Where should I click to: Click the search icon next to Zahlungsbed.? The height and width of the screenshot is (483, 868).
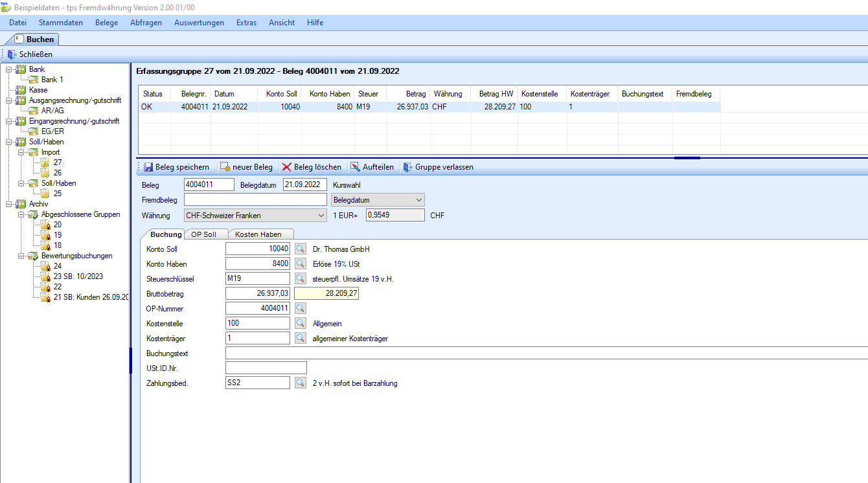click(x=300, y=383)
